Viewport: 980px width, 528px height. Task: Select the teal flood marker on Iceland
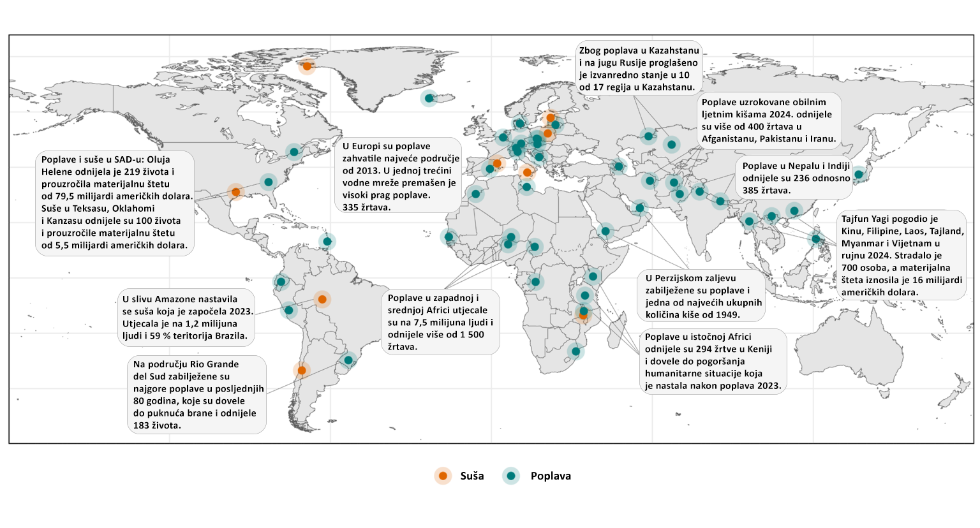[x=429, y=98]
